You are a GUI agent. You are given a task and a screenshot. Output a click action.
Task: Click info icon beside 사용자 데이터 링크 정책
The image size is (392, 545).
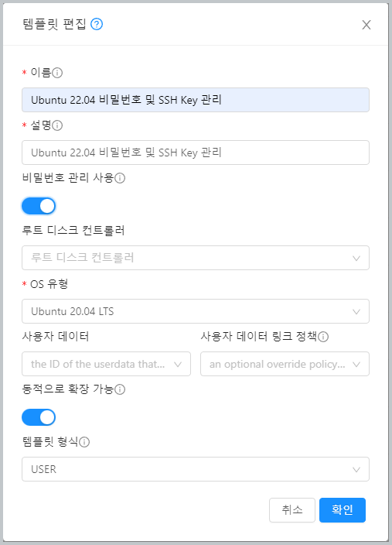coord(323,337)
